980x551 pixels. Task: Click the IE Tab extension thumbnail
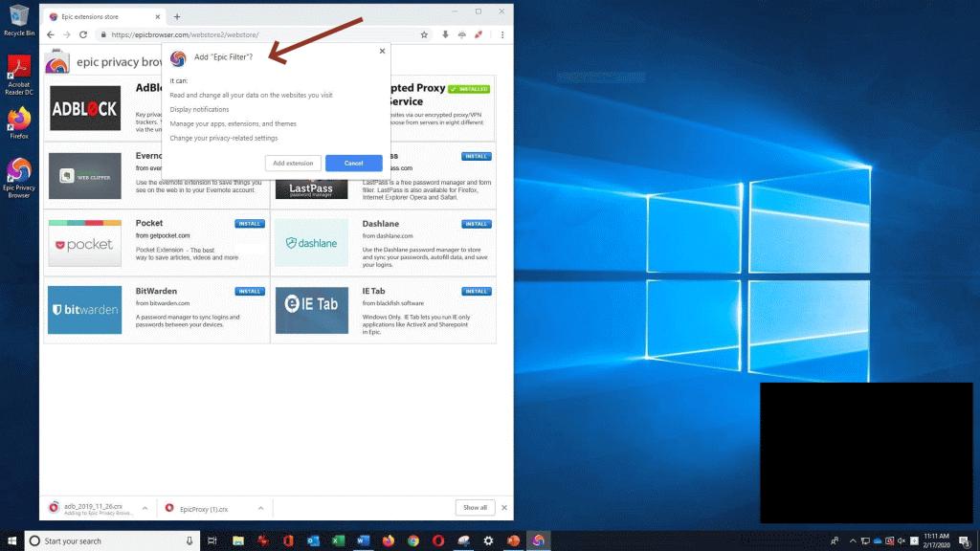(311, 310)
